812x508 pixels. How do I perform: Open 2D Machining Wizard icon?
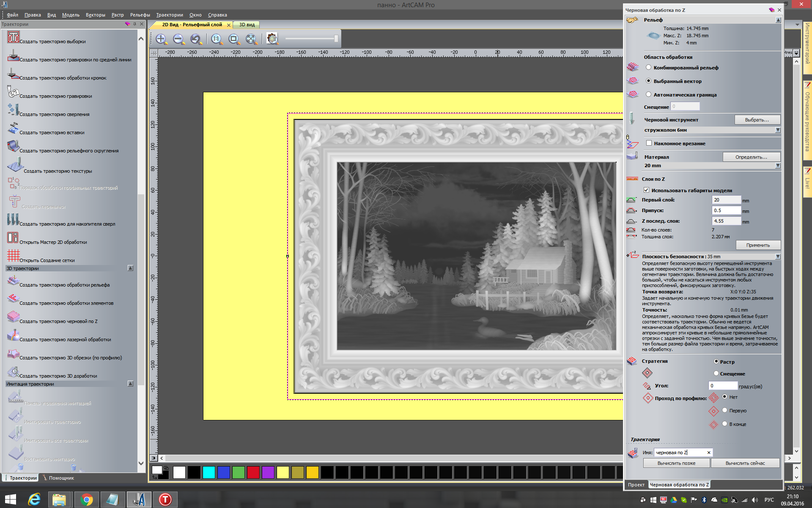[x=13, y=237]
